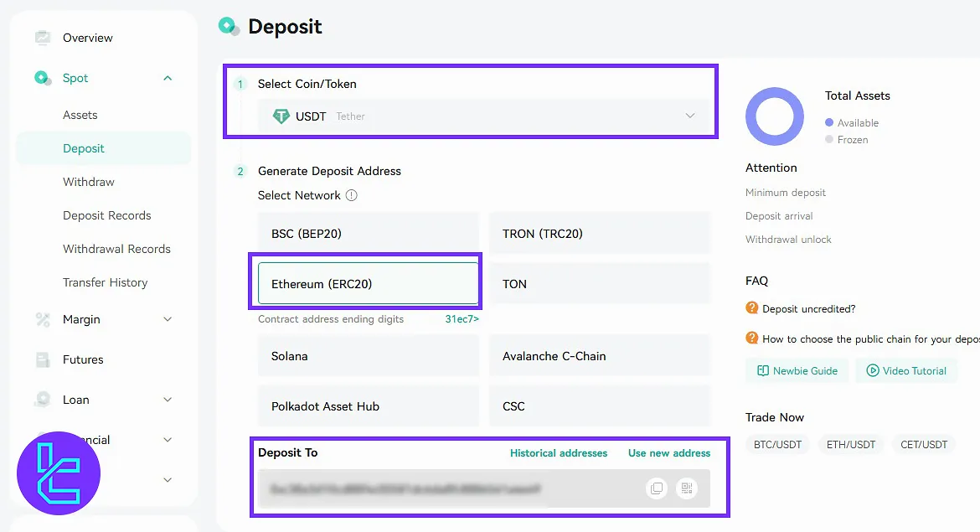
Task: Click the Spot section icon
Action: (43, 78)
